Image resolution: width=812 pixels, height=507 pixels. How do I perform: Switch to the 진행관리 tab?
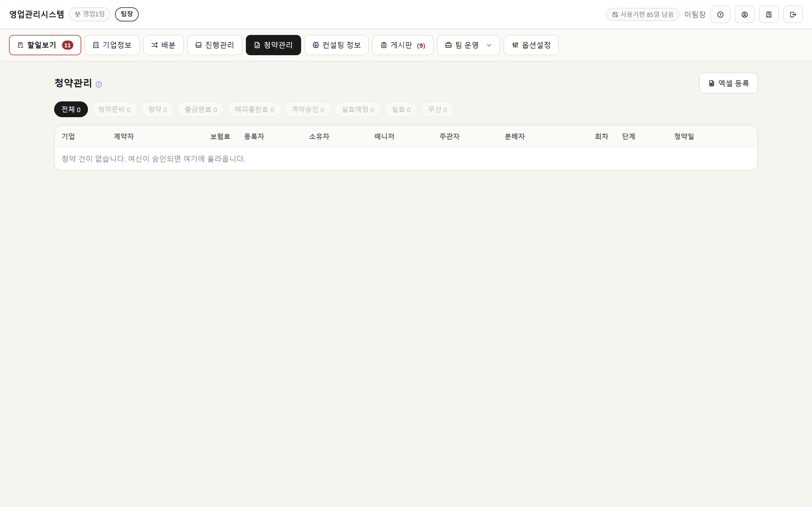[x=215, y=45]
